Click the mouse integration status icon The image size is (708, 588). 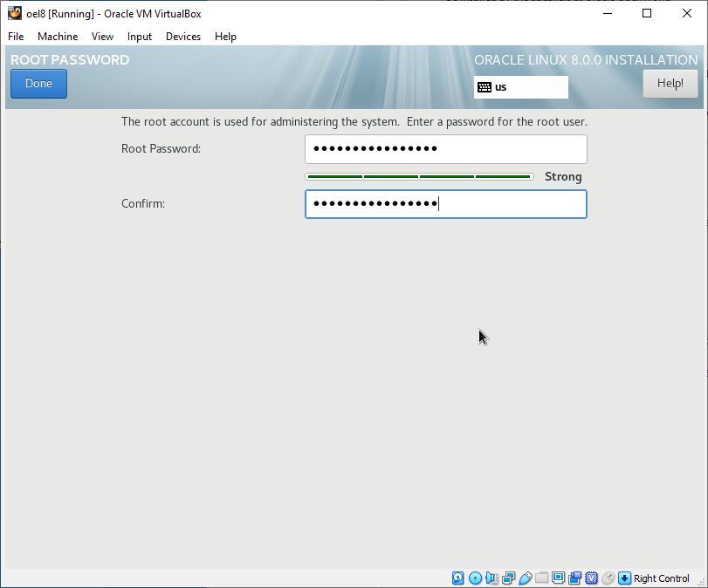pos(608,578)
